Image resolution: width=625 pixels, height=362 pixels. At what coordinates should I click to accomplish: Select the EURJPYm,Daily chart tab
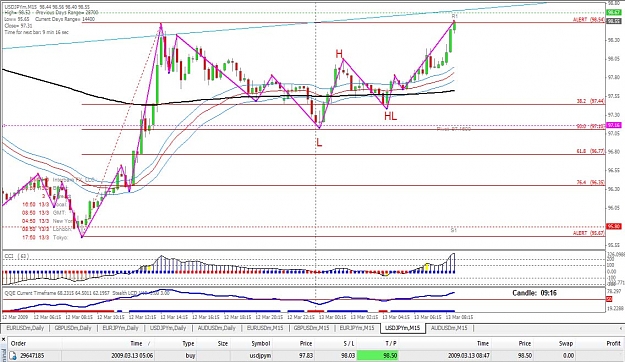tap(120, 328)
